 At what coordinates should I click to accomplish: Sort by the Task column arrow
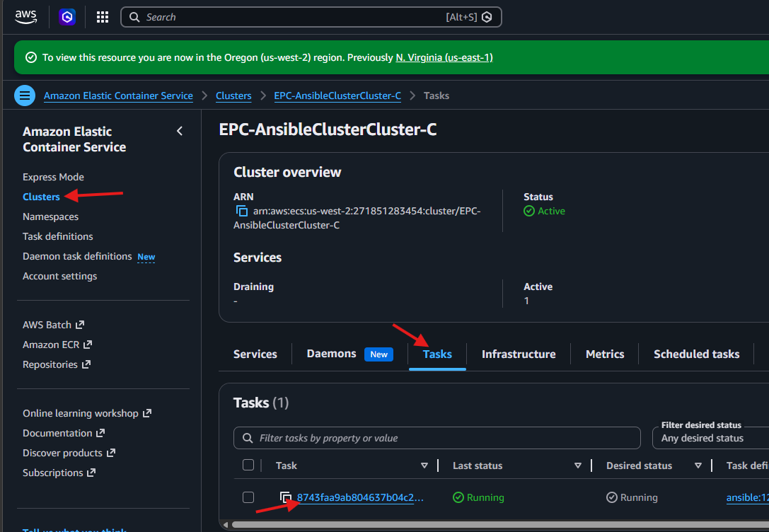424,466
